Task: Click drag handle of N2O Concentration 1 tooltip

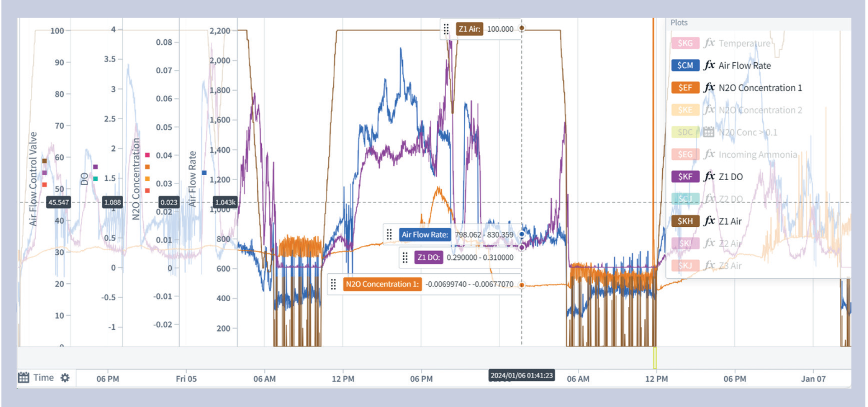Action: (333, 284)
